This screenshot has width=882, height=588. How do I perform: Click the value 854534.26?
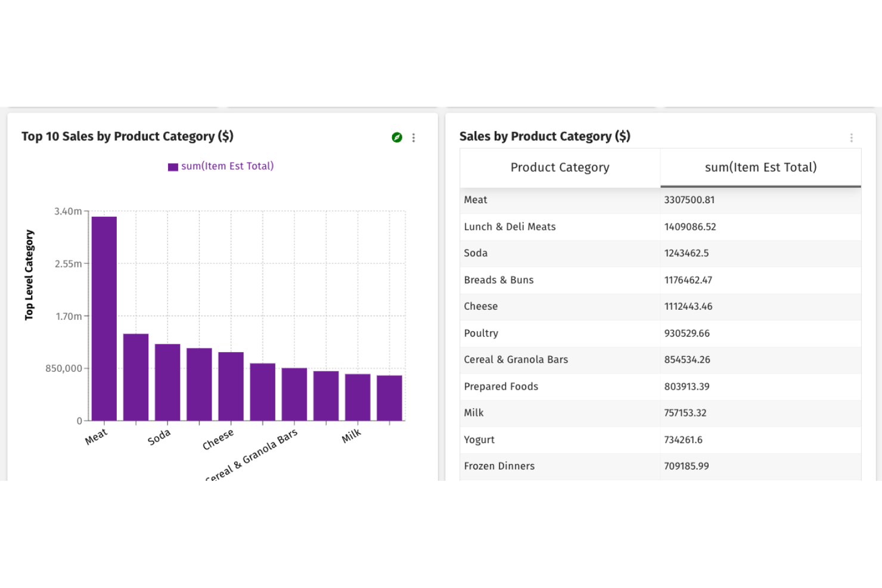tap(687, 360)
